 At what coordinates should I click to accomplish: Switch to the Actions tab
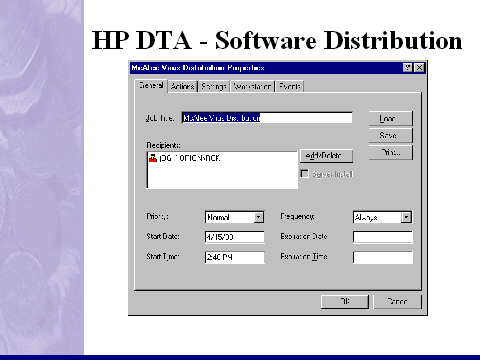coord(182,86)
